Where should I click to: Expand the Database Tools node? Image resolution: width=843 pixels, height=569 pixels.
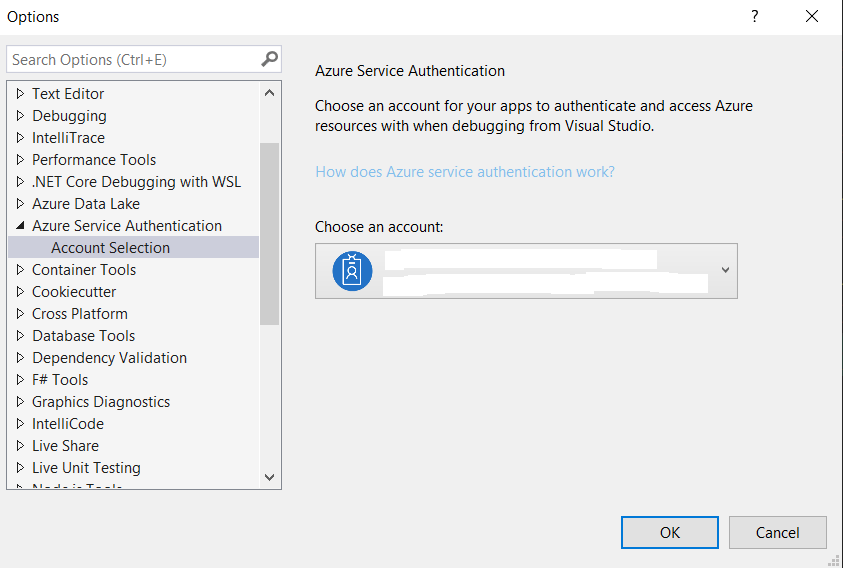coord(20,336)
